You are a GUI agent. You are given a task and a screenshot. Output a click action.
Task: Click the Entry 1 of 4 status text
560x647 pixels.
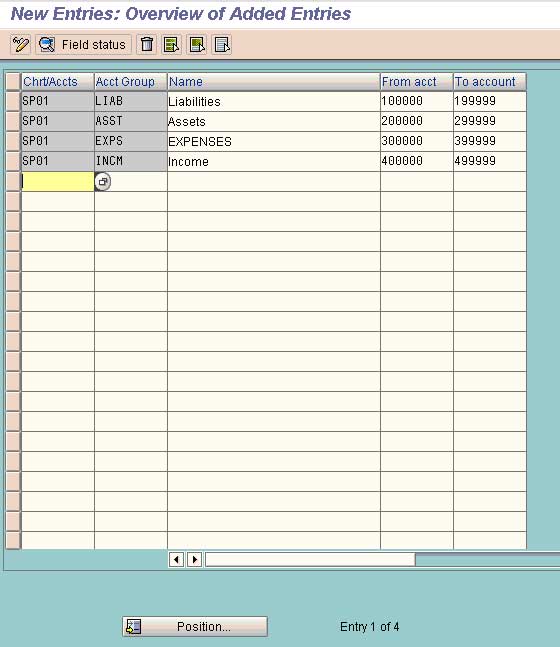(x=369, y=627)
